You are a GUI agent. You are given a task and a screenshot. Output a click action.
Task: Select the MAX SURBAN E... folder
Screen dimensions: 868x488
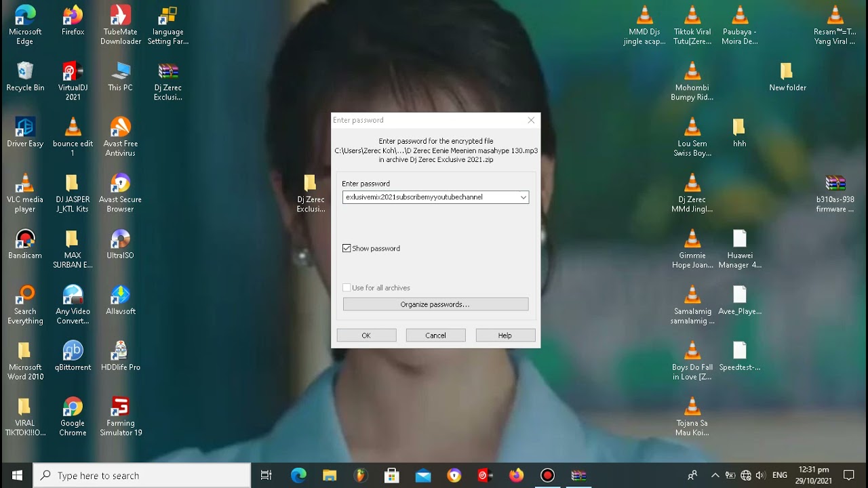[x=73, y=249]
